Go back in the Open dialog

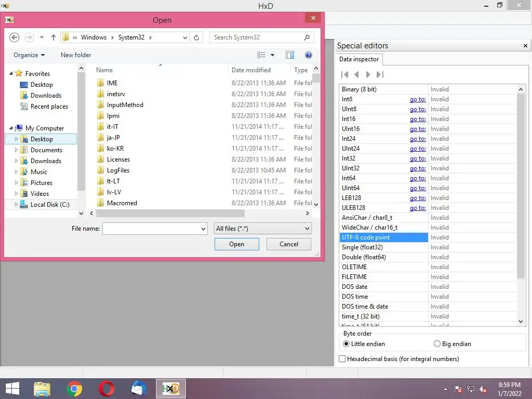coord(14,37)
